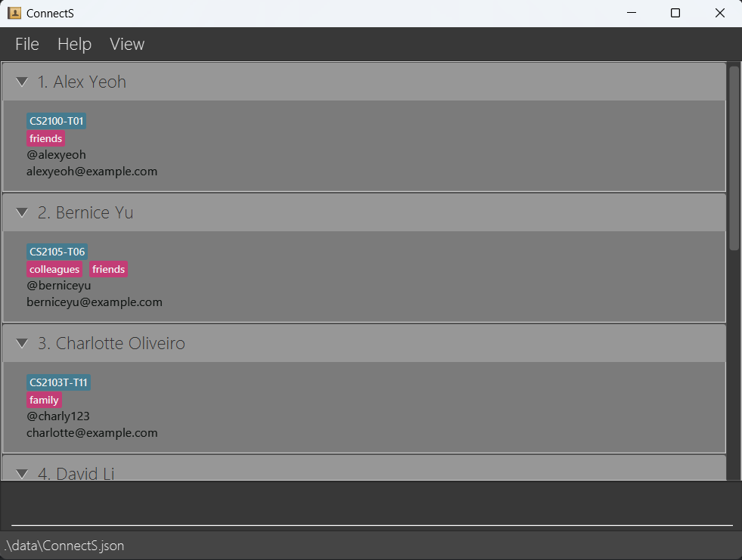The image size is (742, 560).
Task: Click the David Li card arrow
Action: click(x=22, y=473)
